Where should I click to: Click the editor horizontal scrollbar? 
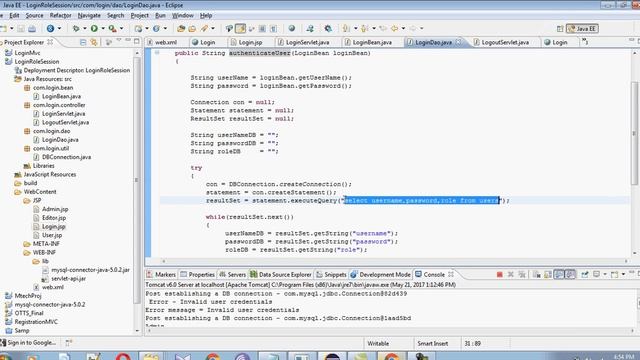395,261
